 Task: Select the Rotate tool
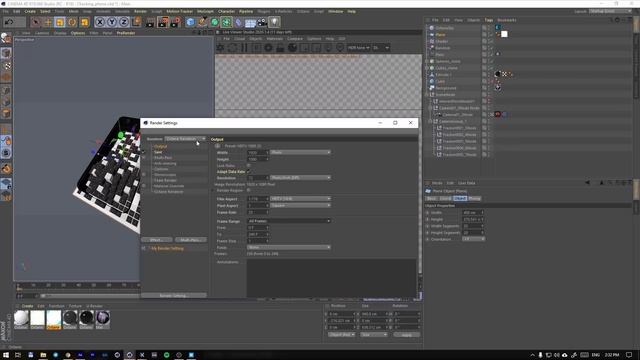point(72,22)
